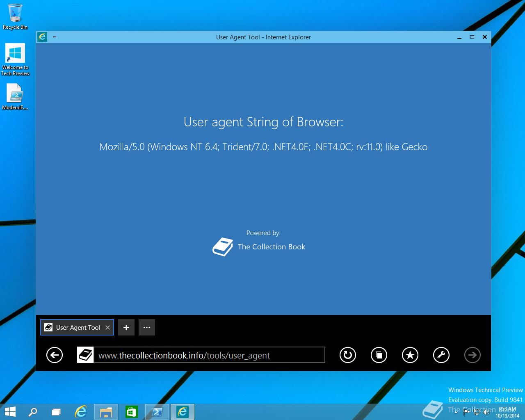Viewport: 525px width, 420px height.
Task: Click the forward arrow navigation button
Action: 472,355
